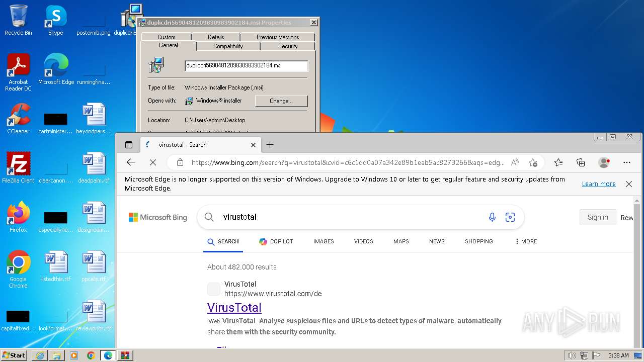Open Edge Collections icon
This screenshot has width=644, height=362.
tap(581, 162)
